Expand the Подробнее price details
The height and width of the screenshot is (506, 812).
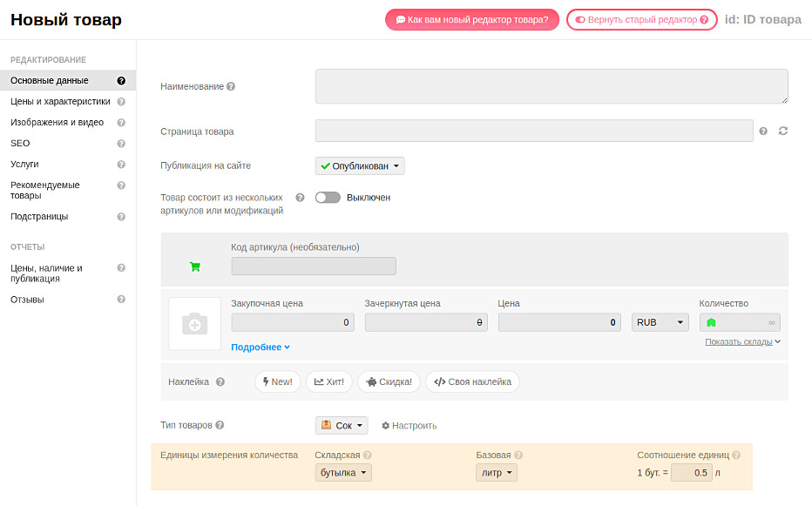(x=261, y=347)
